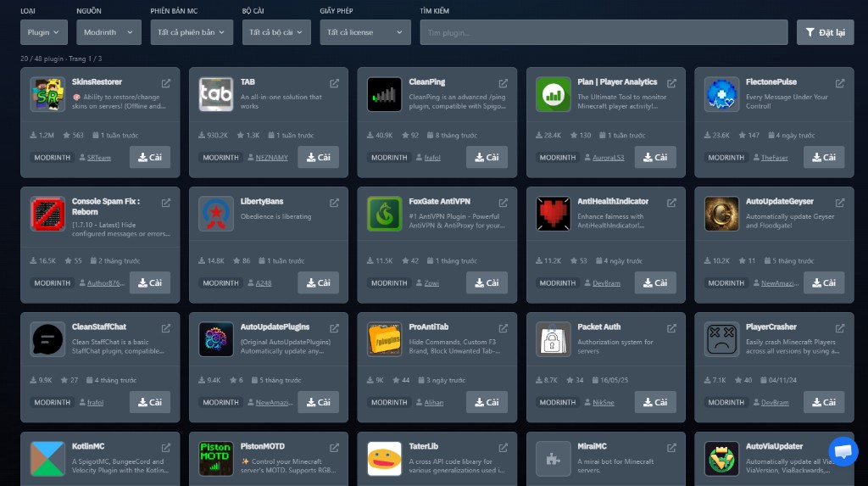Click the AutoUpdateGeyser plugin title
The height and width of the screenshot is (486, 868).
[x=780, y=201]
